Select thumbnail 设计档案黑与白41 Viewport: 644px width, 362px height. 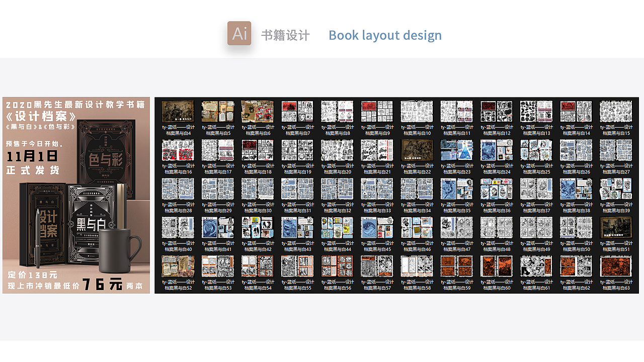tap(218, 227)
